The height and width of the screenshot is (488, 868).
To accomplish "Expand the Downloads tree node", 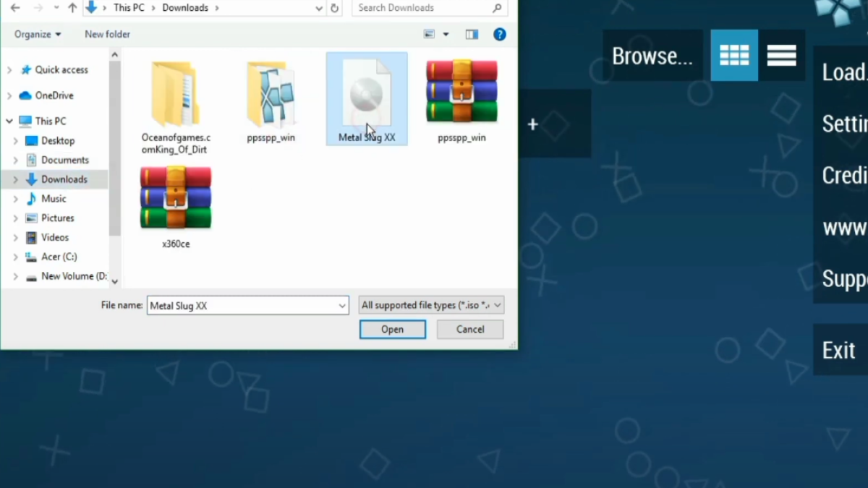I will tap(16, 179).
